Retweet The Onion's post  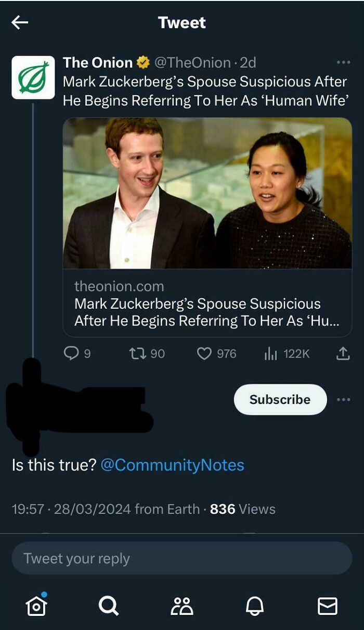click(x=137, y=354)
